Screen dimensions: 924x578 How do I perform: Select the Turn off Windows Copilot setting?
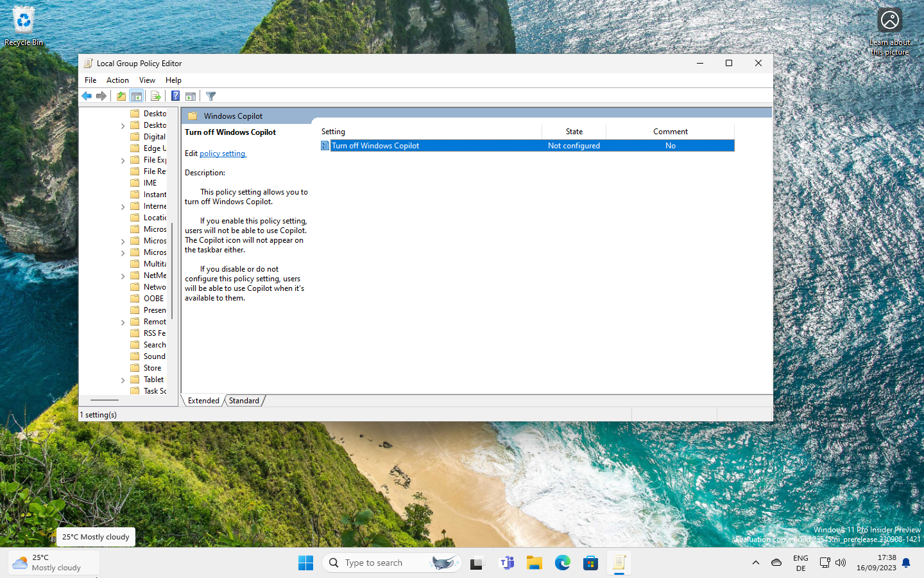pyautogui.click(x=375, y=145)
